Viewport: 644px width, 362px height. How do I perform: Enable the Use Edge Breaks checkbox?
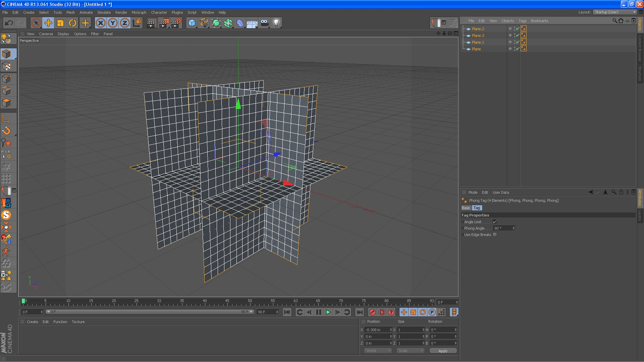point(495,235)
